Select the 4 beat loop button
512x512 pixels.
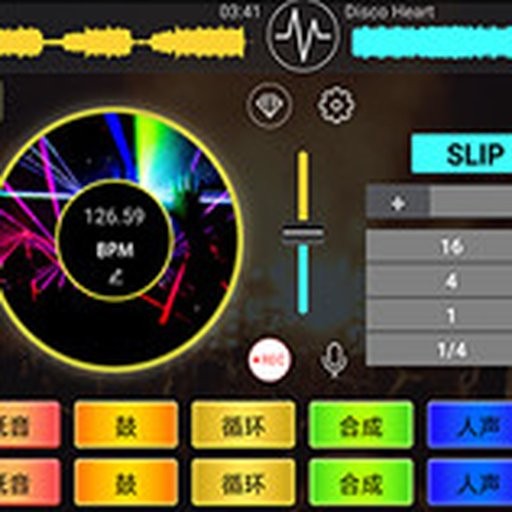click(439, 282)
